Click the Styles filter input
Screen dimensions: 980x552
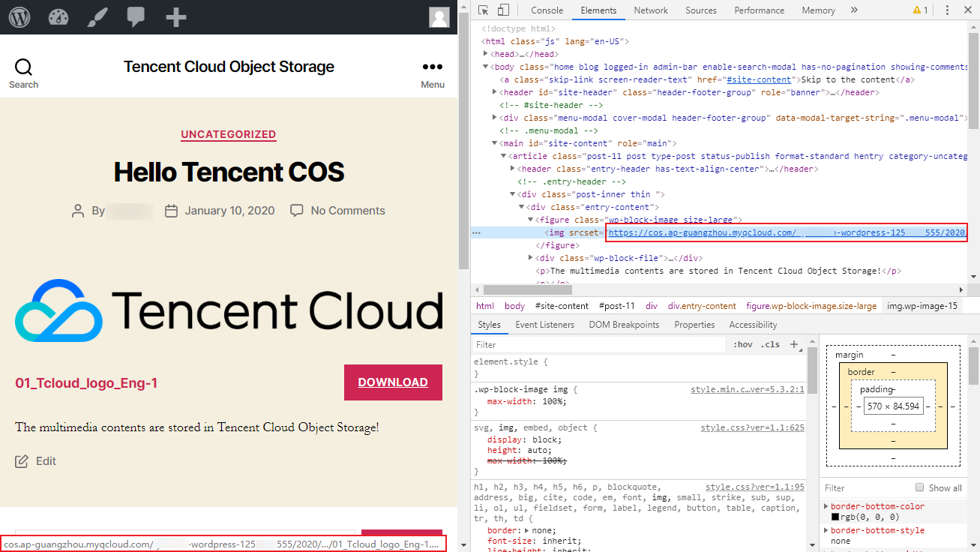point(600,344)
